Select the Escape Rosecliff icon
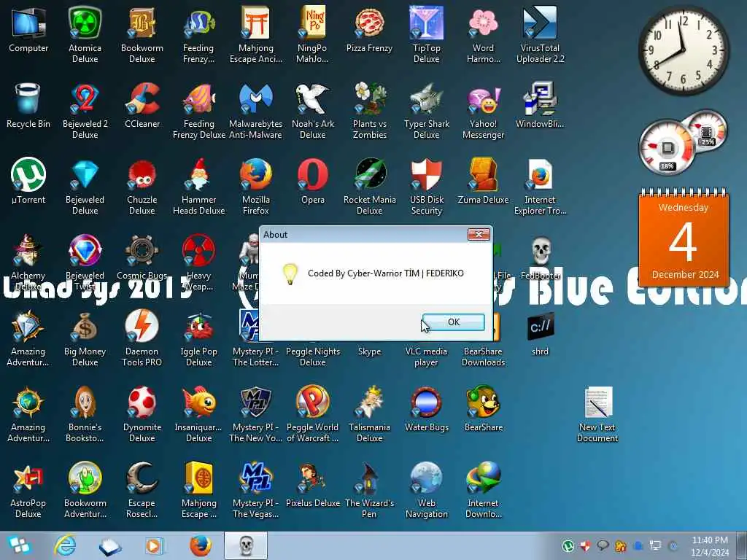The height and width of the screenshot is (560, 747). (x=142, y=491)
